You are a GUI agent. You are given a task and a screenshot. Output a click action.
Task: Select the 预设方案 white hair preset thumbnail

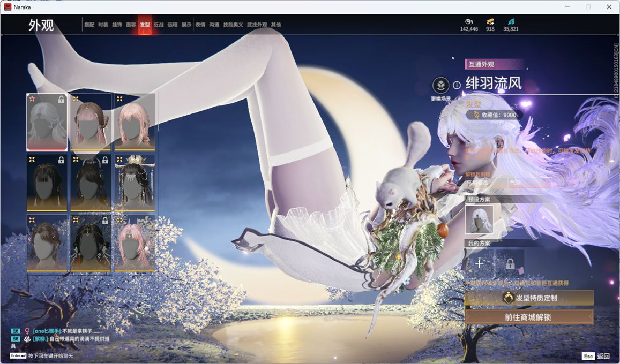(x=479, y=219)
